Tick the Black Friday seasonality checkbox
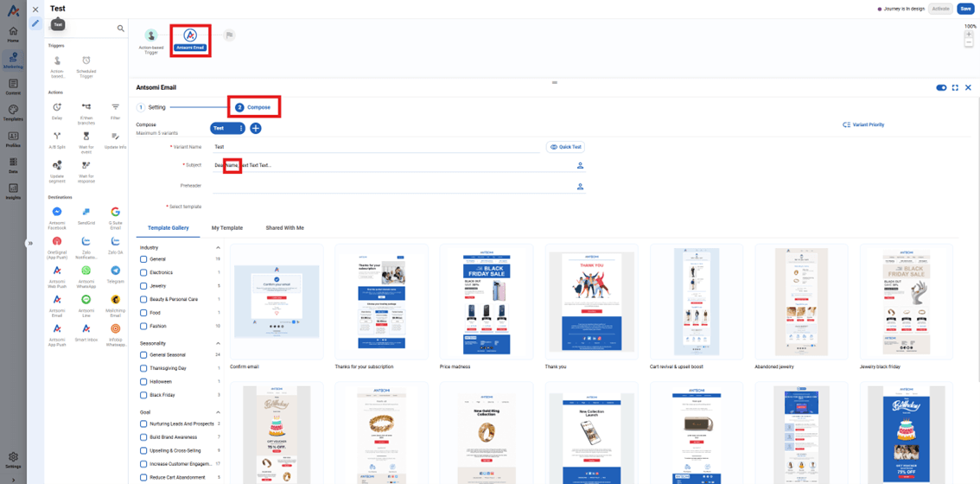 click(143, 395)
